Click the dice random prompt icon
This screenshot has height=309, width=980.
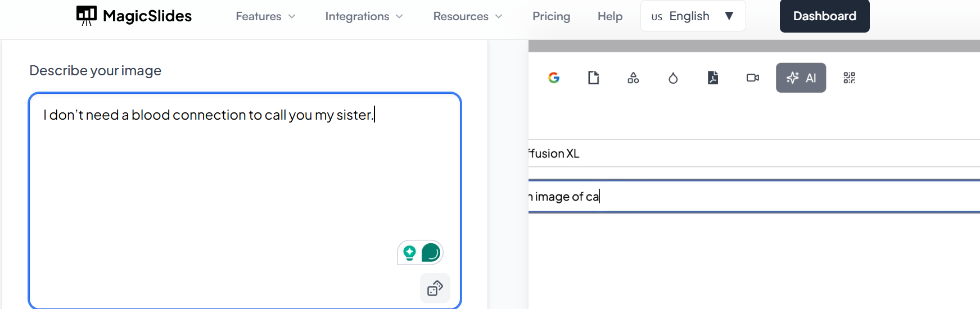(435, 288)
